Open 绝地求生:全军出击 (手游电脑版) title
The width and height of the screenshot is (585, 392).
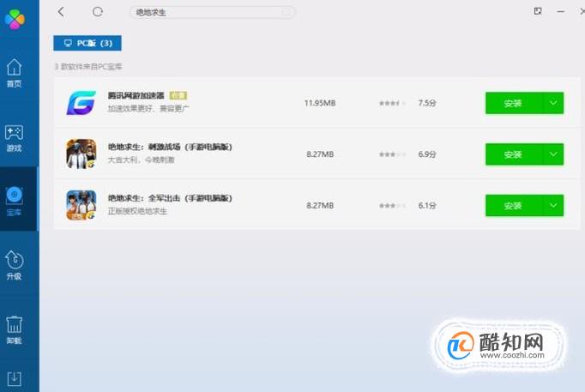click(x=170, y=198)
